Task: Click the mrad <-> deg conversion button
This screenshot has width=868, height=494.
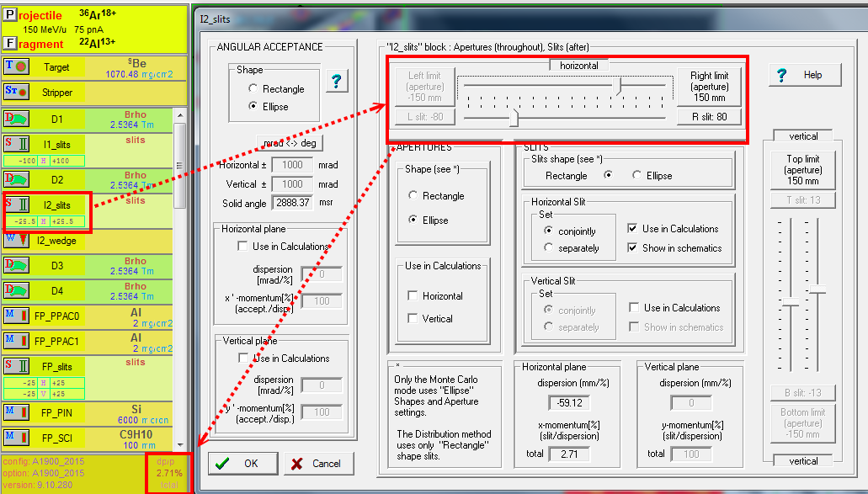Action: point(289,143)
